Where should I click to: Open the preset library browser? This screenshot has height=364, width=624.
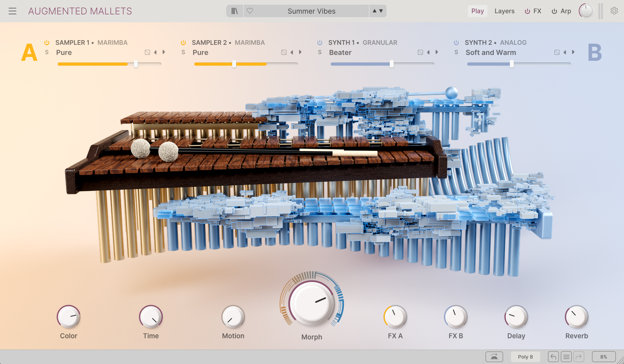click(234, 11)
